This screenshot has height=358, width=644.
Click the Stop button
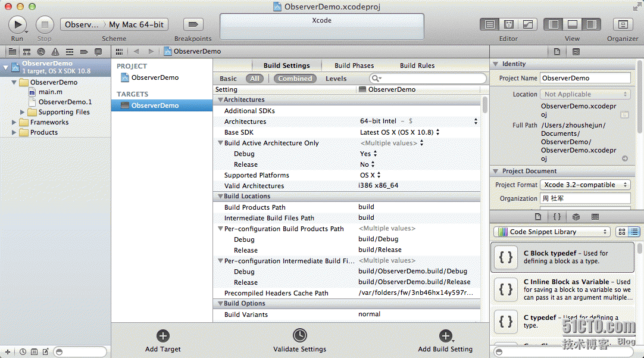pyautogui.click(x=45, y=24)
